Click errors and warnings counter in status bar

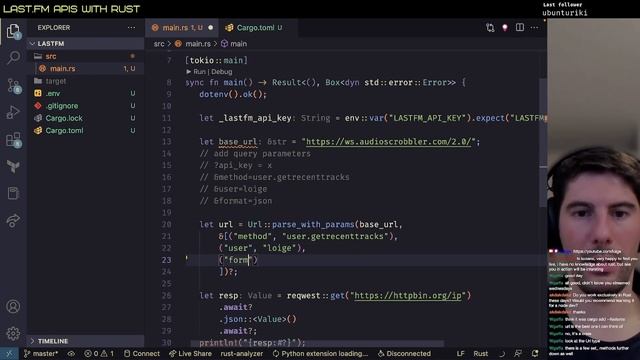point(99,353)
